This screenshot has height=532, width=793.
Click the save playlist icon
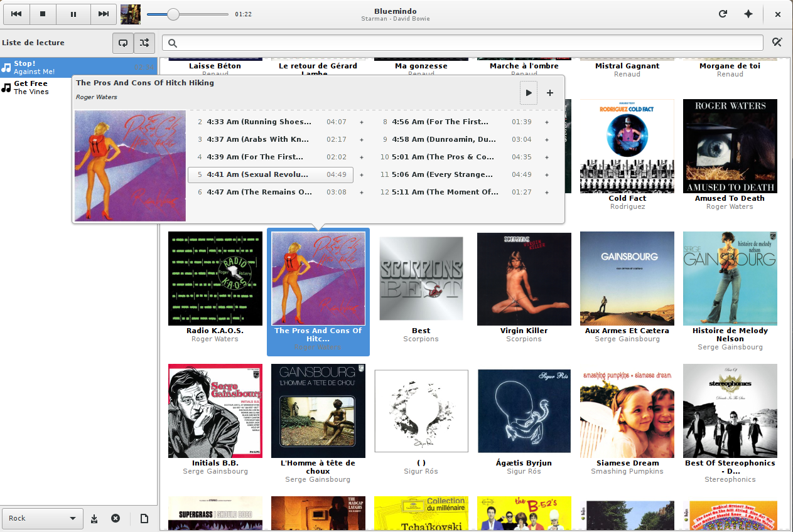tap(94, 518)
